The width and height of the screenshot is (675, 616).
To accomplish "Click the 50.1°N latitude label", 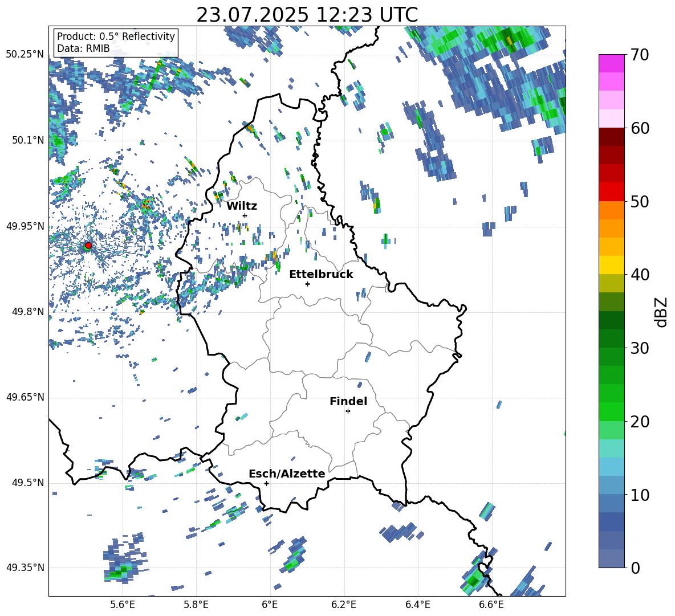I will (29, 140).
